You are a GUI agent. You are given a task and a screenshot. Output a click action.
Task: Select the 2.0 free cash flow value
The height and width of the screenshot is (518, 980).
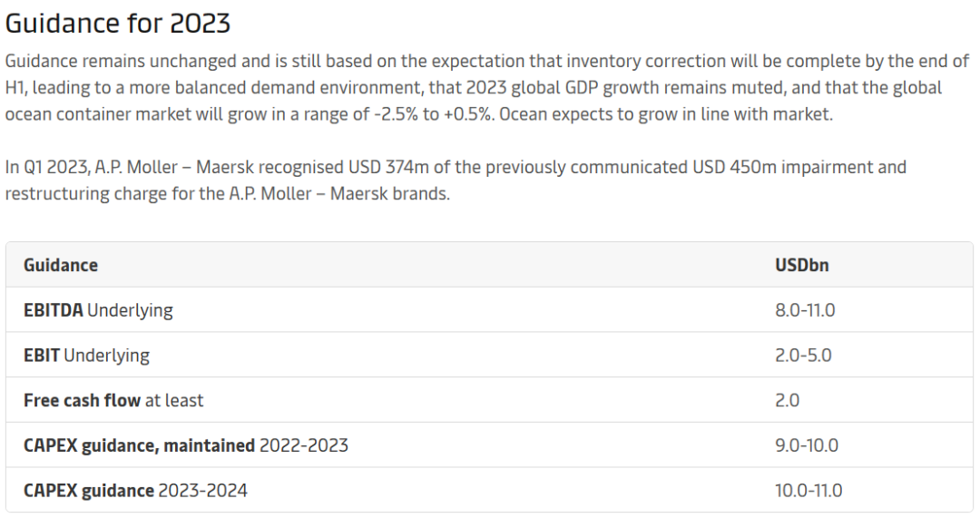[788, 400]
